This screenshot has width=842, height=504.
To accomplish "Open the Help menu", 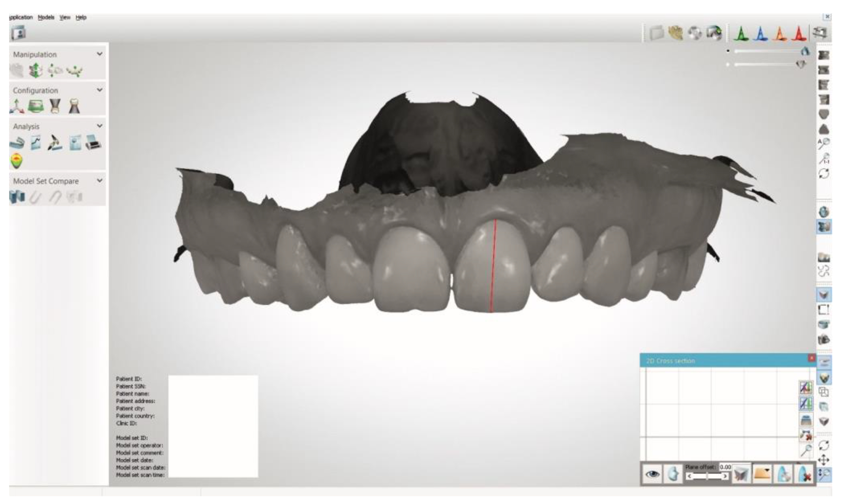I will pyautogui.click(x=81, y=17).
